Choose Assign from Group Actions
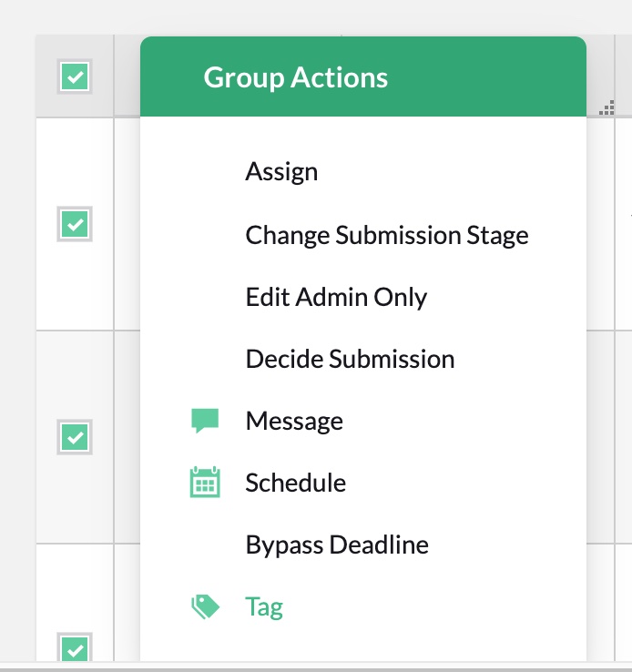Screen dimensions: 632x672 (281, 172)
